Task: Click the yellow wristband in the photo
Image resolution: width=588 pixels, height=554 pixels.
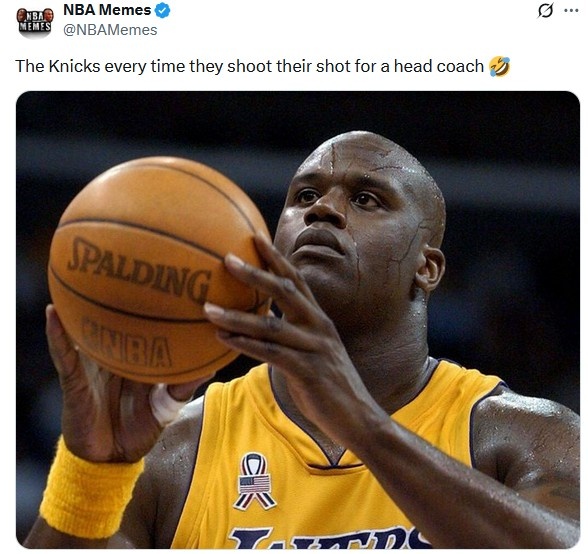Action: pos(91,489)
